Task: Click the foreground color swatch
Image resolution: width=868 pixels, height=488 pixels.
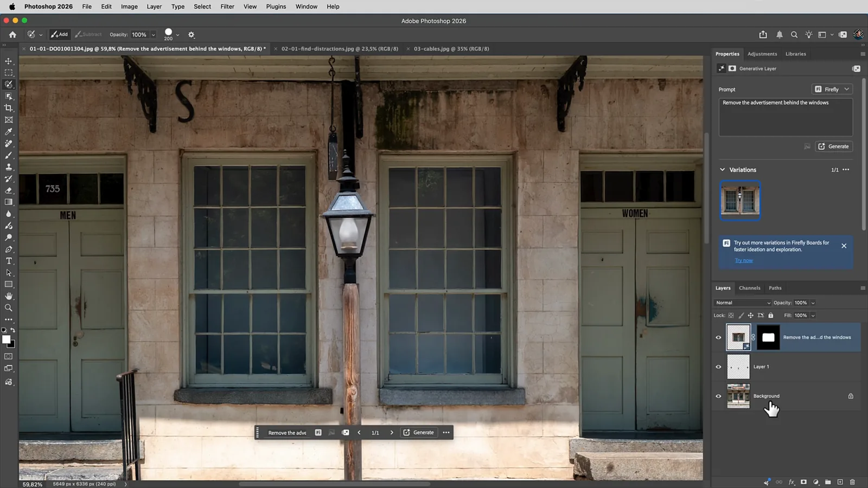Action: pos(6,339)
